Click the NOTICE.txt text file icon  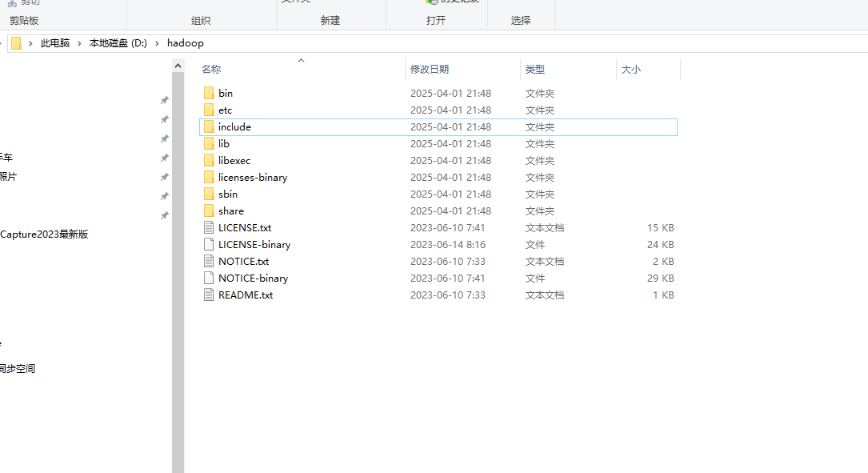[209, 261]
